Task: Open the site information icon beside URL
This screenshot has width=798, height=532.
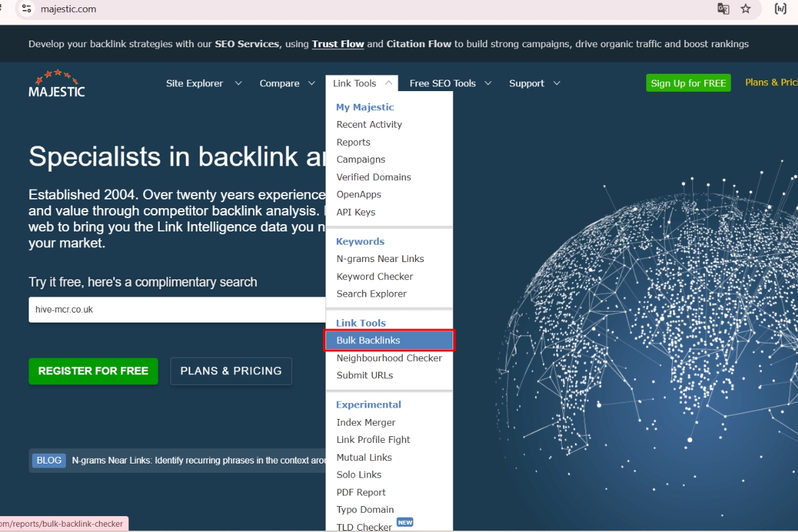Action: 27,9
